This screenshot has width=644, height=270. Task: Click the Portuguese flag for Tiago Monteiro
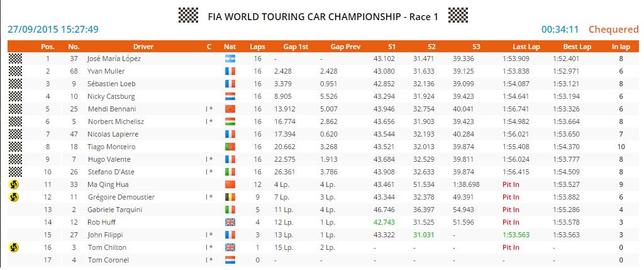[x=230, y=147]
